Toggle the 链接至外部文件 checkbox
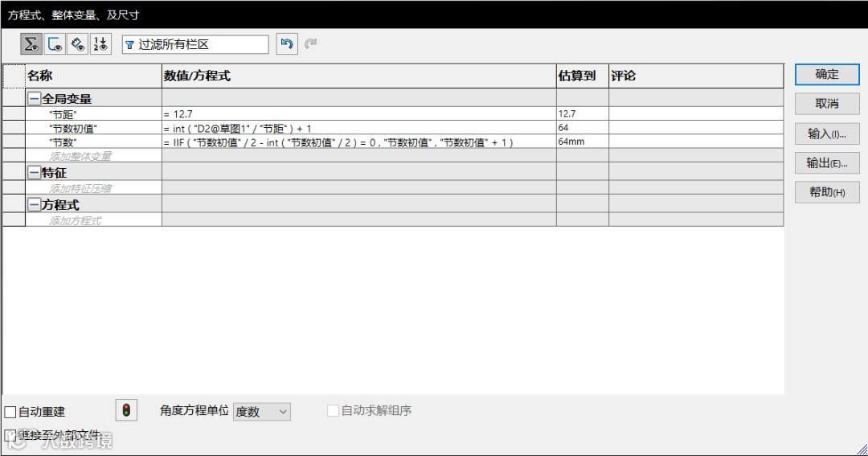 click(10, 436)
